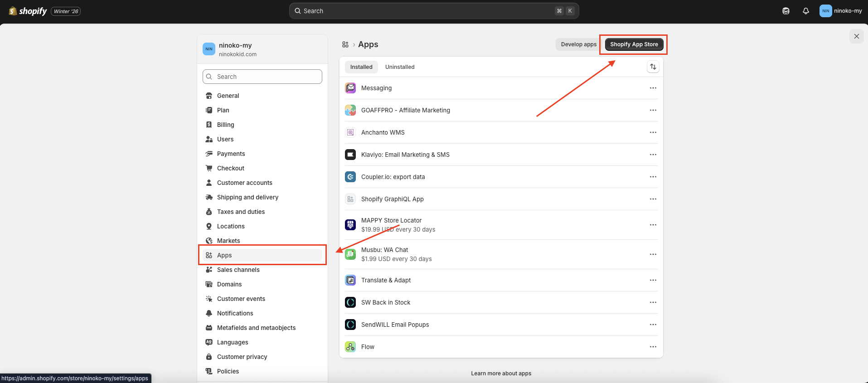Open Notifications settings
868x383 pixels.
tap(262, 313)
